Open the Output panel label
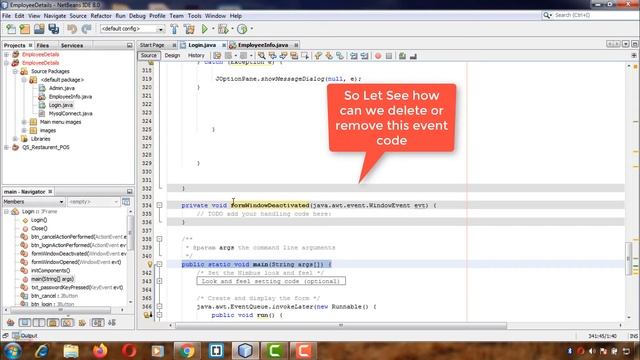Viewport: 640px width, 360px height. click(29, 336)
